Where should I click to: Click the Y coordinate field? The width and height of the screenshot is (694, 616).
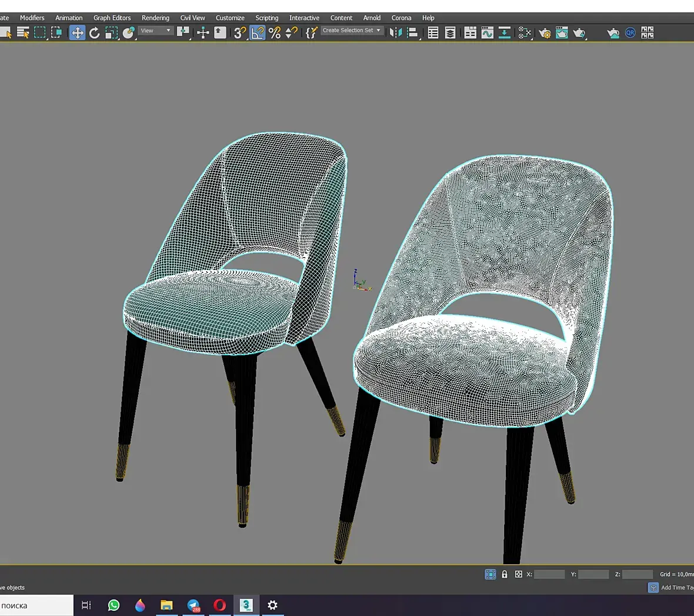[x=593, y=574]
